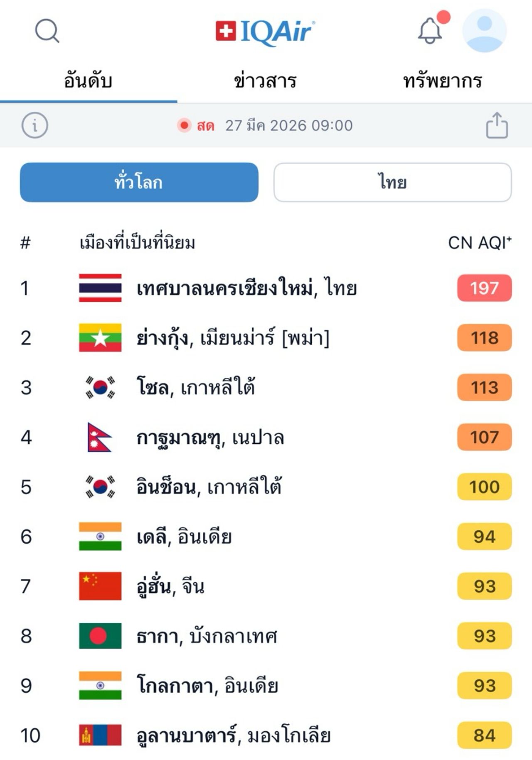Click the info circle icon
Image resolution: width=532 pixels, height=760 pixels.
tap(35, 125)
